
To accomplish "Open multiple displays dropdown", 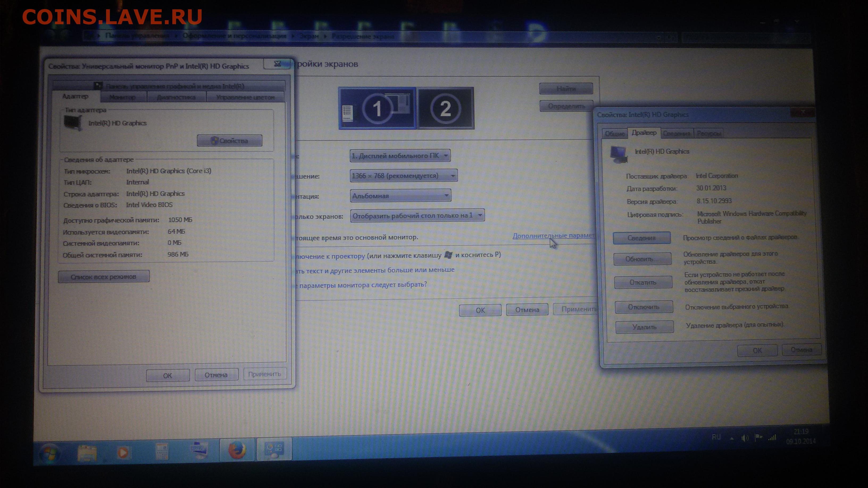I will click(417, 216).
